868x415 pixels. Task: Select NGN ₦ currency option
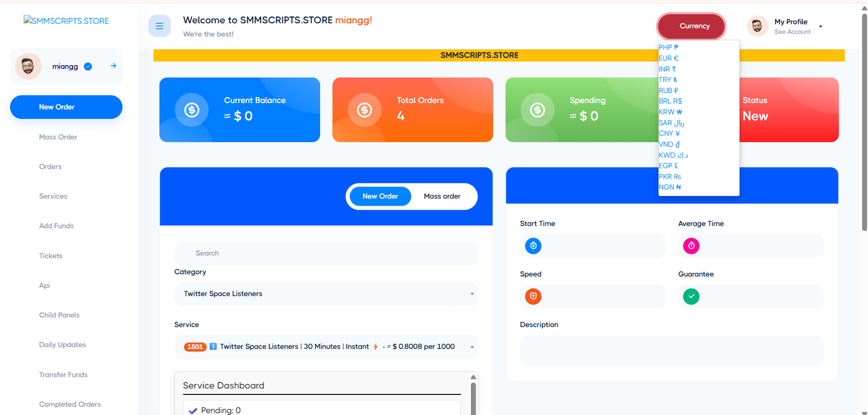pyautogui.click(x=670, y=187)
